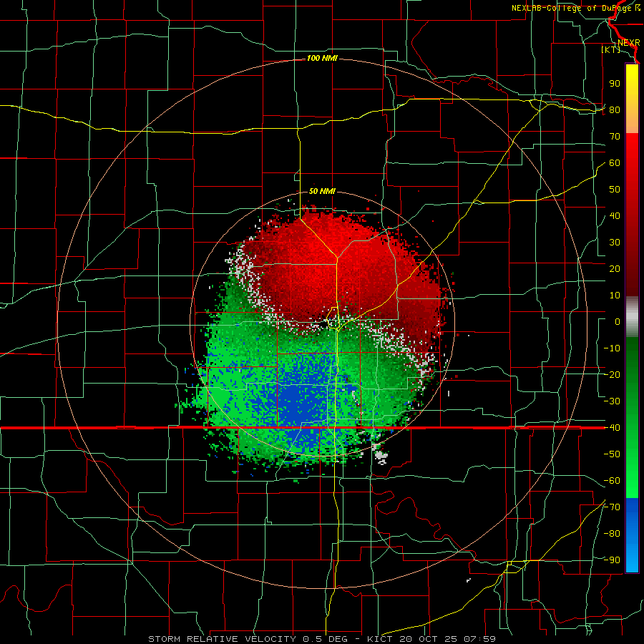Click the "20" value on the velocity scale
Image resolution: width=644 pixels, height=644 pixels.
pyautogui.click(x=615, y=269)
